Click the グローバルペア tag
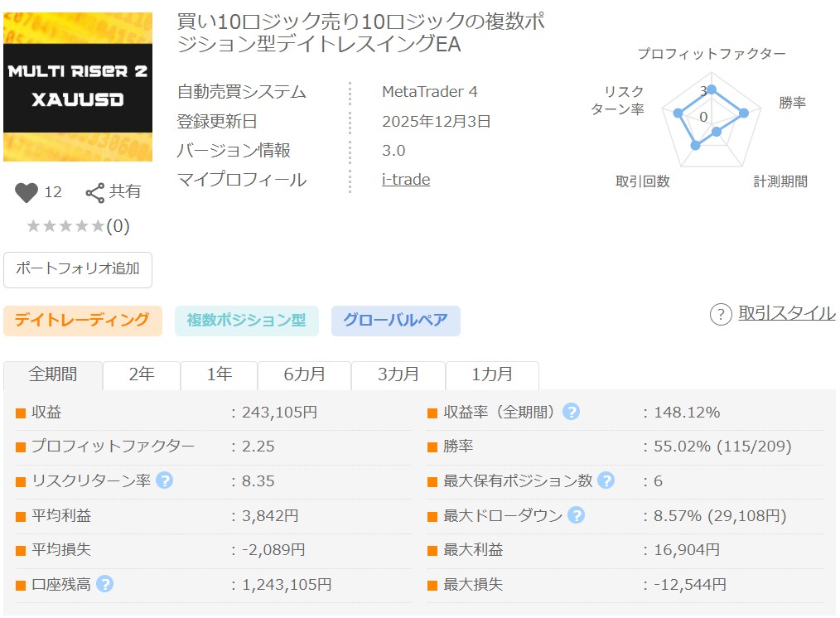The height and width of the screenshot is (618, 840). tap(395, 321)
